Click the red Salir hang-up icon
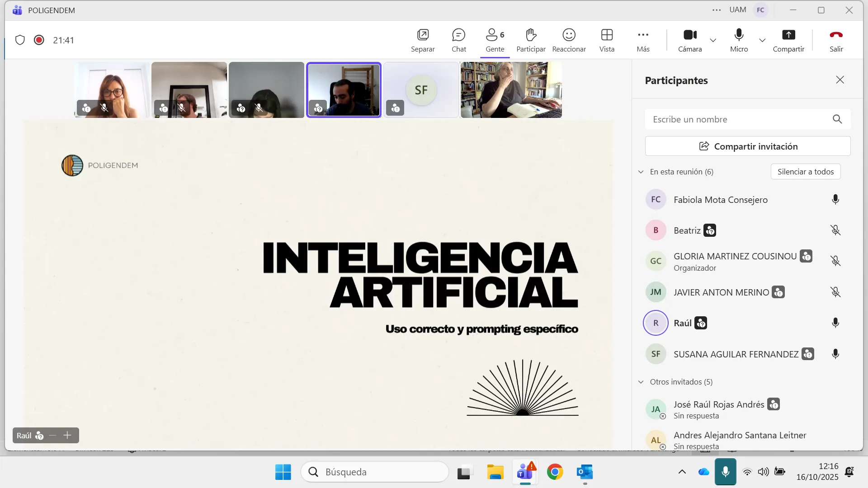The height and width of the screenshot is (488, 868). tap(836, 35)
